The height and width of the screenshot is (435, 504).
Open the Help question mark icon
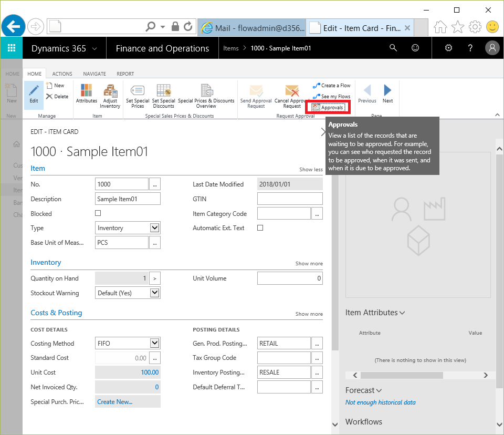tap(470, 48)
